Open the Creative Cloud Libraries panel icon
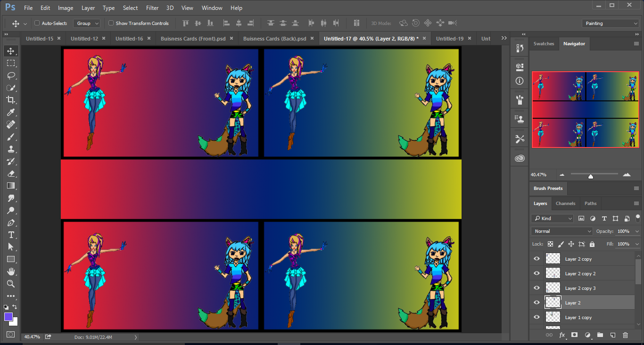The width and height of the screenshot is (644, 345). click(520, 158)
